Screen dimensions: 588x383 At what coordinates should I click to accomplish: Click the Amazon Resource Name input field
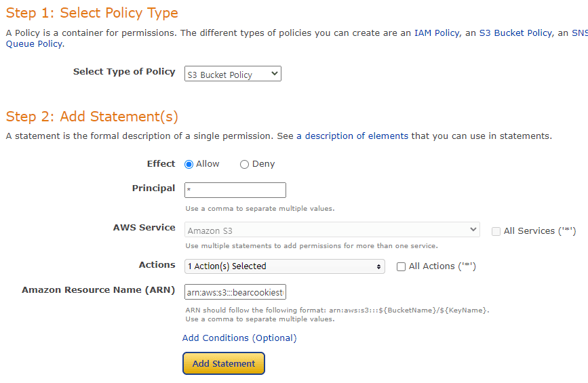pyautogui.click(x=235, y=292)
